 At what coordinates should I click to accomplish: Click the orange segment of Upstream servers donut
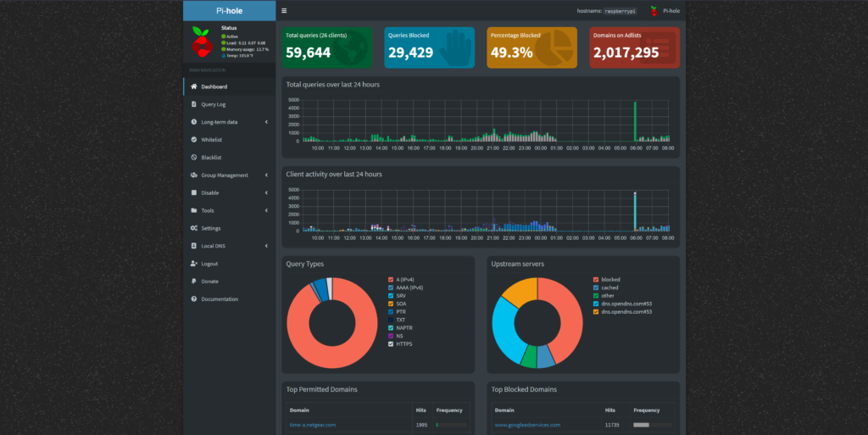tap(521, 293)
